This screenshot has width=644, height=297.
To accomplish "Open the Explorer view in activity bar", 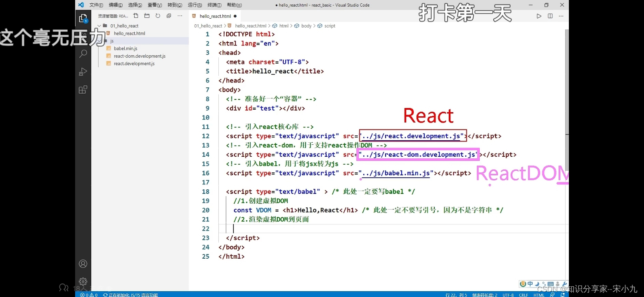I will (83, 19).
